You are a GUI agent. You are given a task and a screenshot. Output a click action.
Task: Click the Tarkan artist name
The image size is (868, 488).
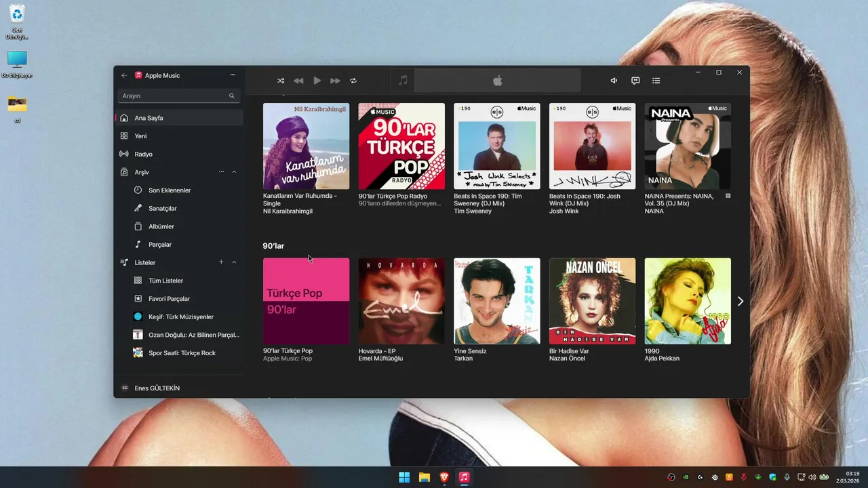[x=463, y=359]
